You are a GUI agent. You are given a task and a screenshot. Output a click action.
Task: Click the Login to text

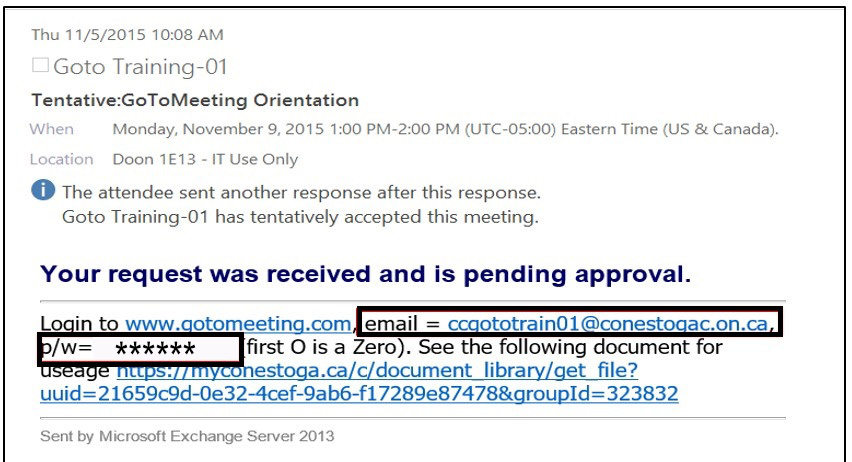coord(79,324)
